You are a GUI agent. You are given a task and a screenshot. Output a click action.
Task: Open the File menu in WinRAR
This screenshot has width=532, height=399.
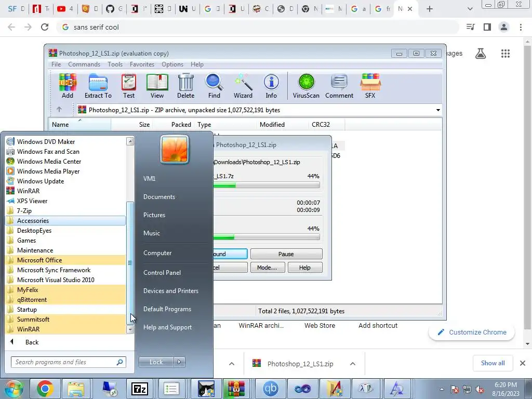(56, 64)
